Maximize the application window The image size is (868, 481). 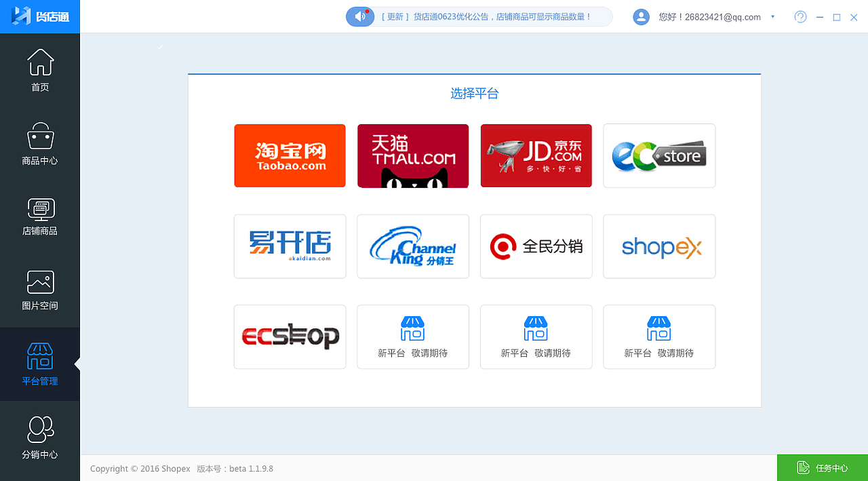coord(837,17)
